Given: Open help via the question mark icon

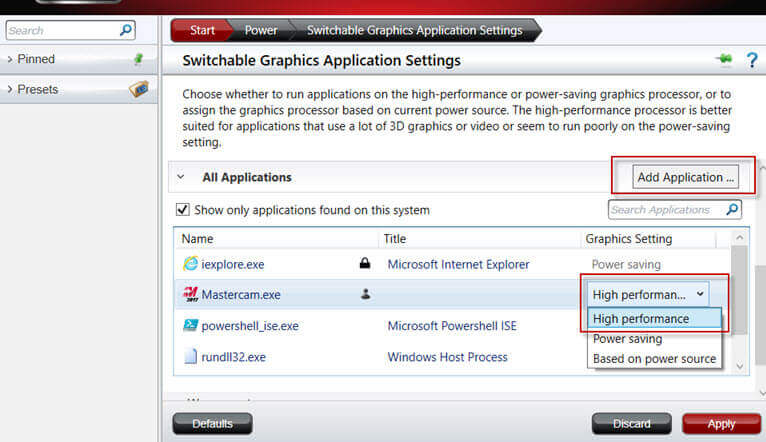Looking at the screenshot, I should (751, 61).
